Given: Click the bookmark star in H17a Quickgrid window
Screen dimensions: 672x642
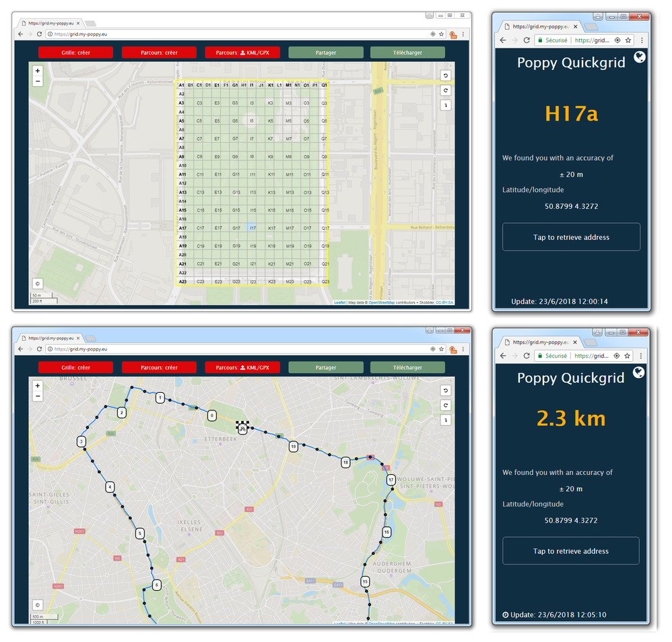Looking at the screenshot, I should coord(628,40).
